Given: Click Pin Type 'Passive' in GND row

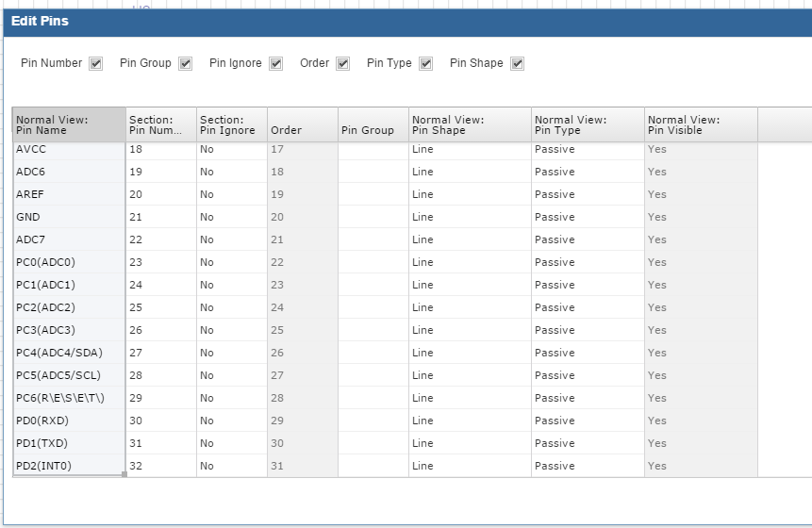Looking at the screenshot, I should (x=588, y=217).
